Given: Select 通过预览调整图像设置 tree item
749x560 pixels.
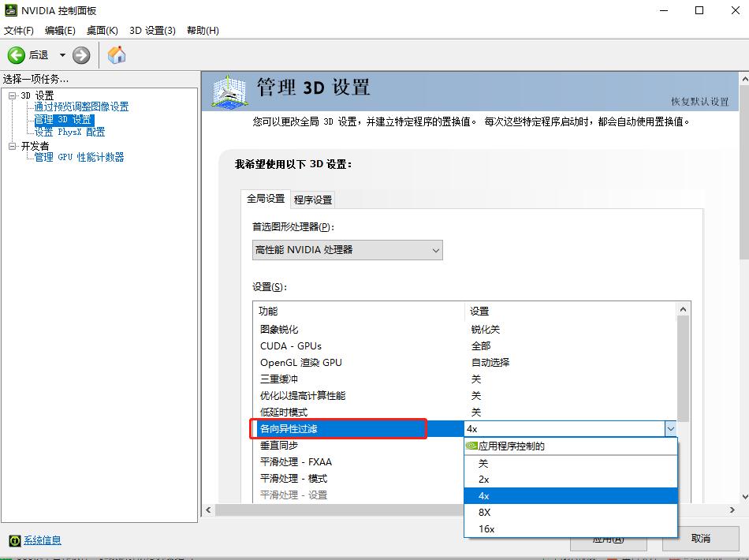Looking at the screenshot, I should click(80, 106).
